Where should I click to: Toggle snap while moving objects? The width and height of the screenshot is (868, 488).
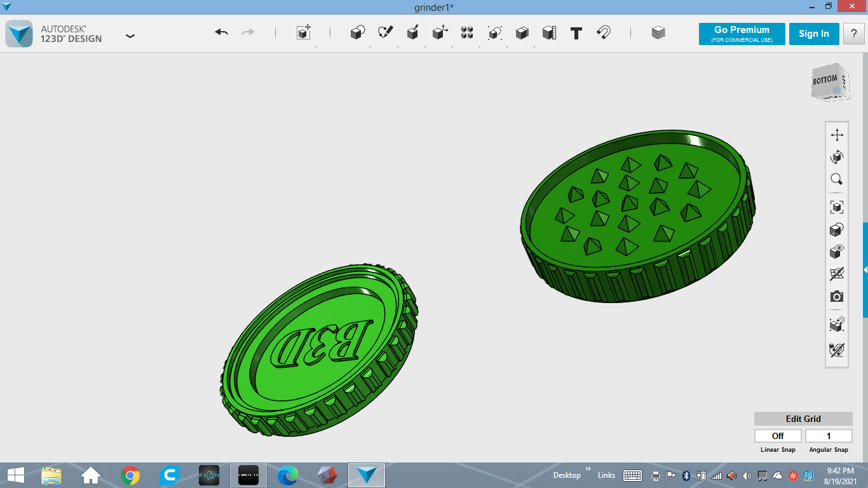(837, 325)
